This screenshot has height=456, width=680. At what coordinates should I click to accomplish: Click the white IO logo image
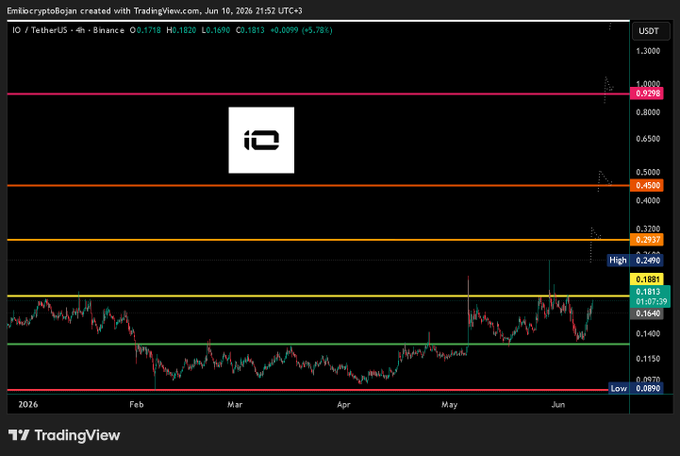[261, 140]
